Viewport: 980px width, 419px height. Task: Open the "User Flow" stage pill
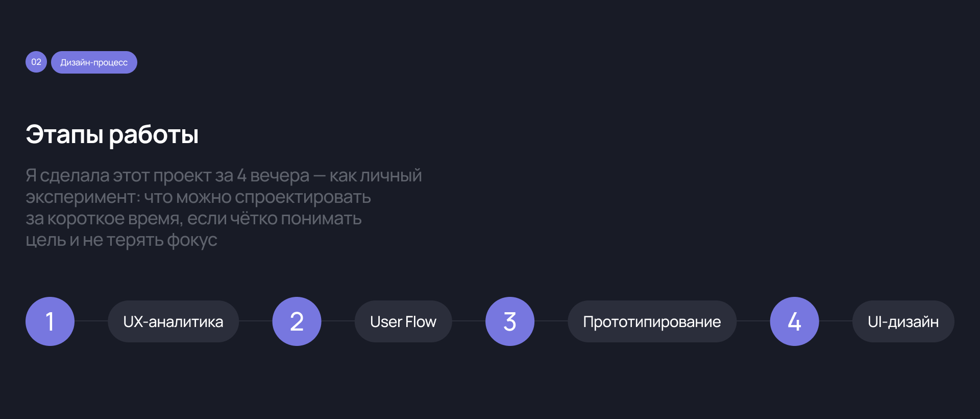coord(403,321)
